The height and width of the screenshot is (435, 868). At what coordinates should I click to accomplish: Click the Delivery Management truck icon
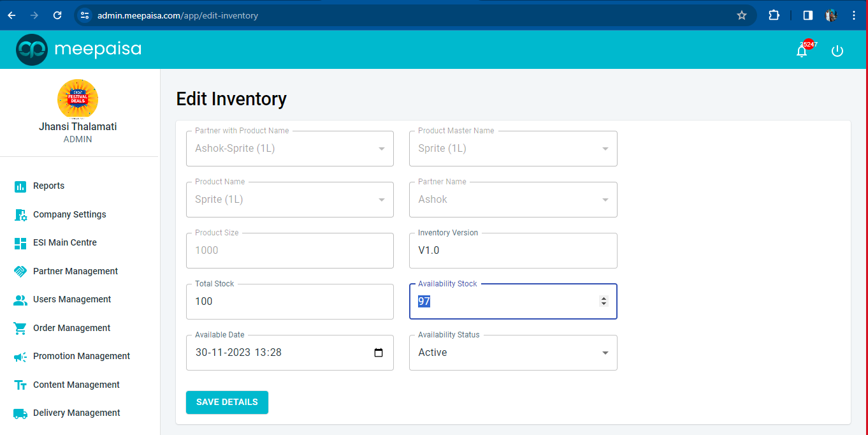click(20, 413)
